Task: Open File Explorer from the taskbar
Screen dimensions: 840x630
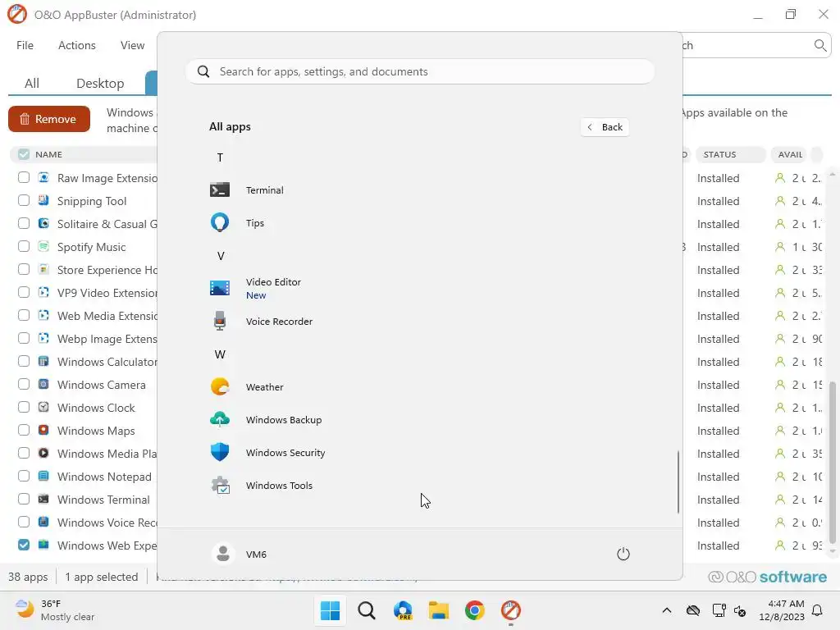Action: click(x=439, y=610)
